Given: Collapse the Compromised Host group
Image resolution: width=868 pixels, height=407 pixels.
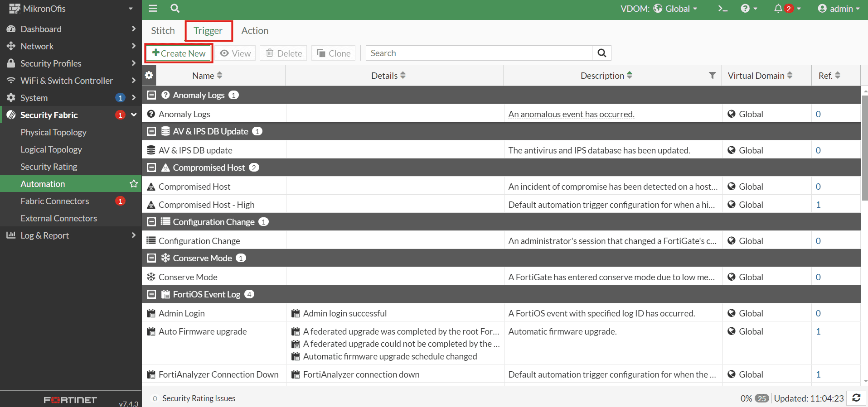Looking at the screenshot, I should (x=152, y=168).
